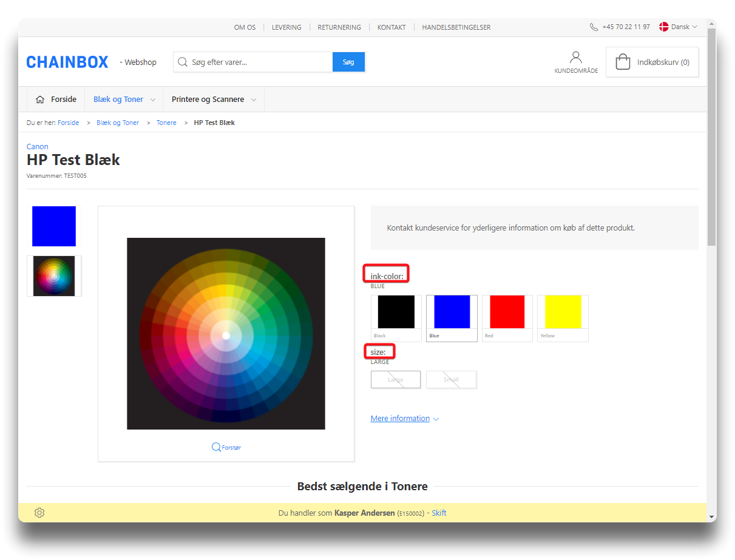Select the Large size option

[395, 380]
